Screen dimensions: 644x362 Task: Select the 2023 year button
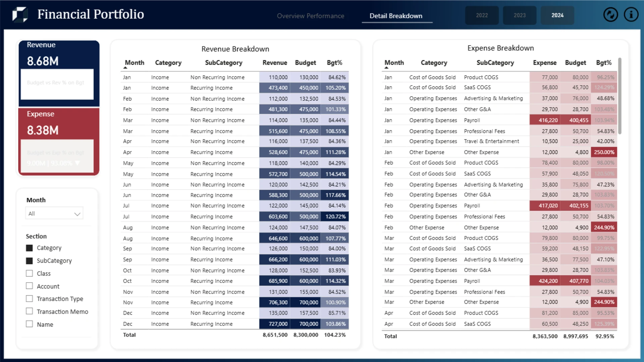point(520,15)
